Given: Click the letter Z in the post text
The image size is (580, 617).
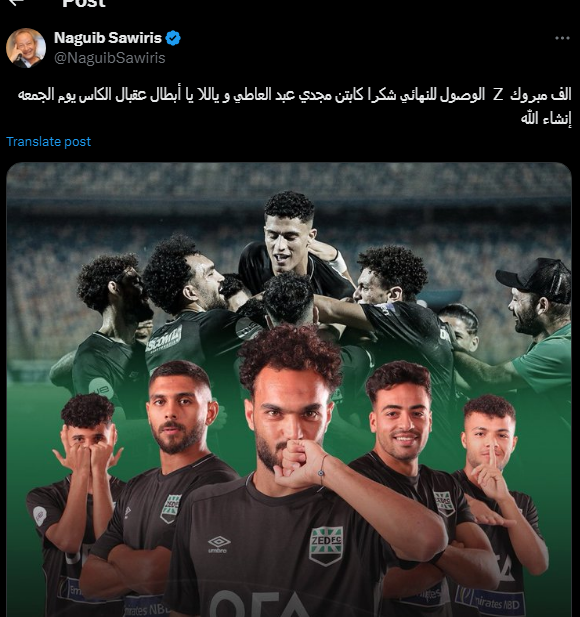Looking at the screenshot, I should 498,95.
